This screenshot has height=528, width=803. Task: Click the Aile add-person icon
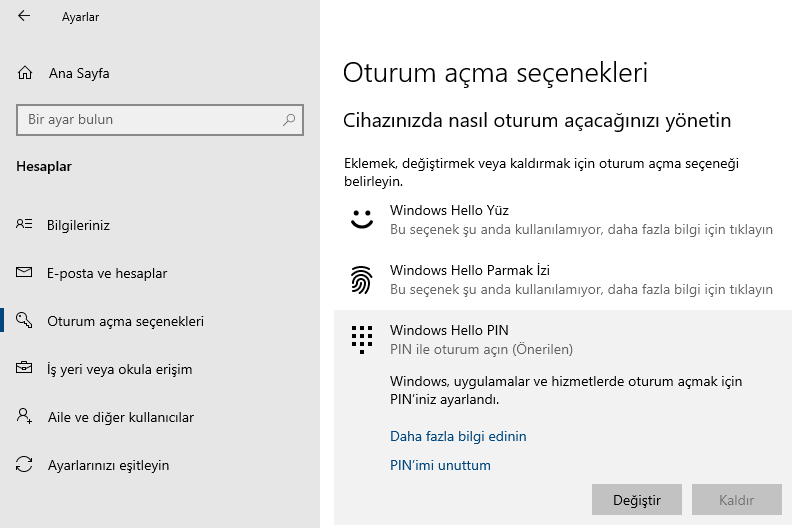pyautogui.click(x=25, y=417)
